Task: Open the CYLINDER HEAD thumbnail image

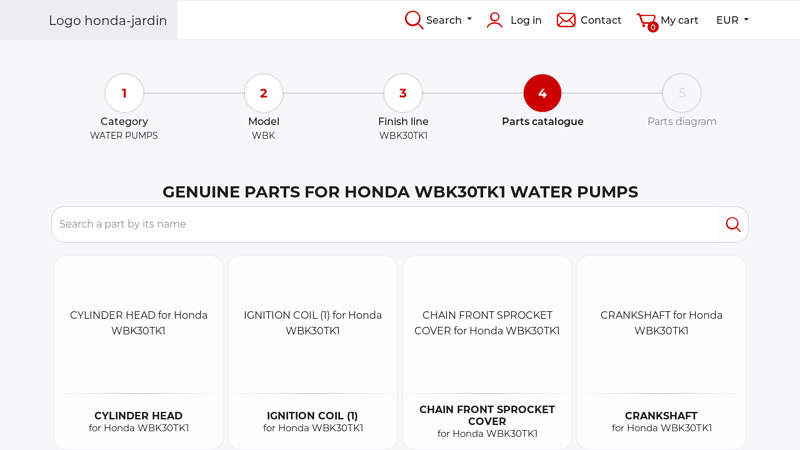Action: (x=138, y=323)
